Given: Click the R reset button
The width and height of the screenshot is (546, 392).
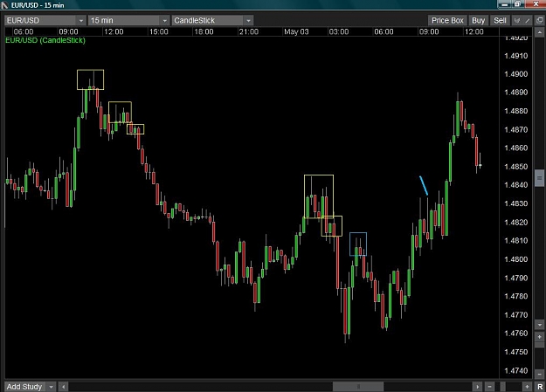Looking at the screenshot, I should pos(539,387).
